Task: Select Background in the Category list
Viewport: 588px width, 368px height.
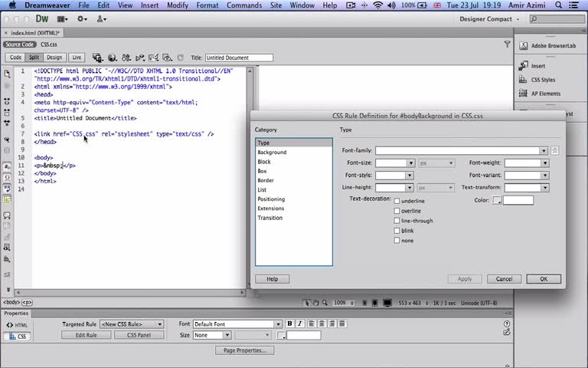Action: tap(272, 153)
